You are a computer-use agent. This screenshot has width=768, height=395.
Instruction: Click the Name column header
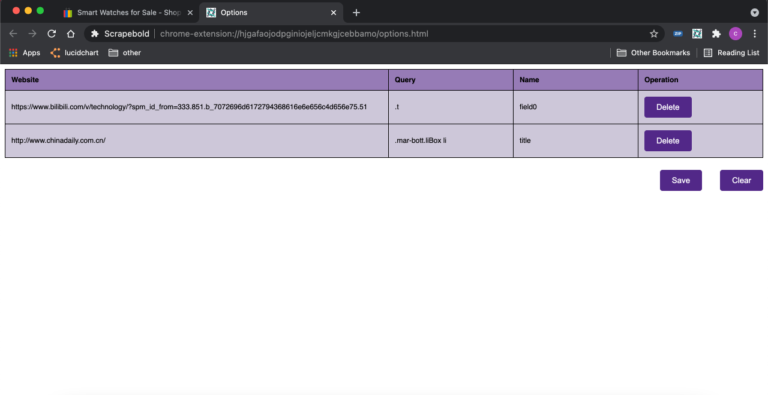coord(576,80)
